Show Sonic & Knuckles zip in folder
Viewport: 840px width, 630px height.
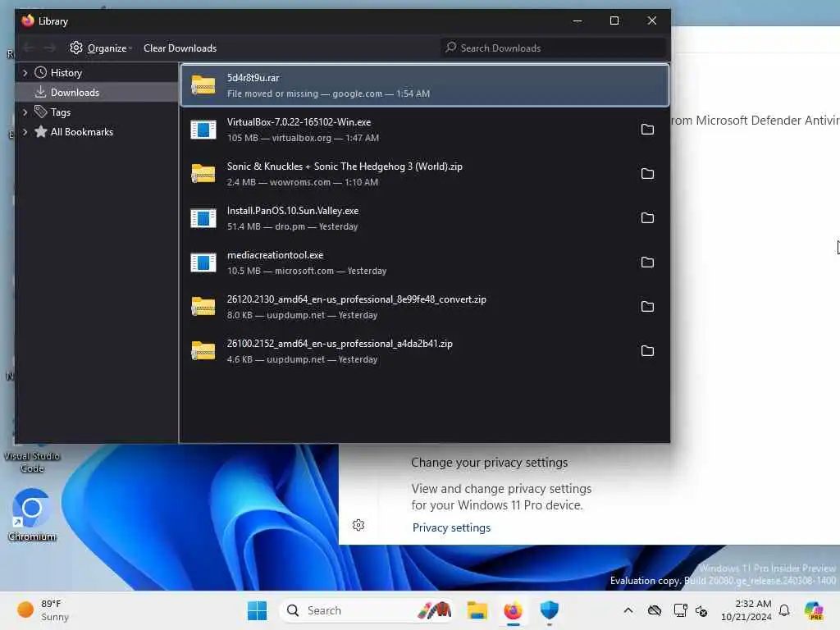[x=647, y=174]
